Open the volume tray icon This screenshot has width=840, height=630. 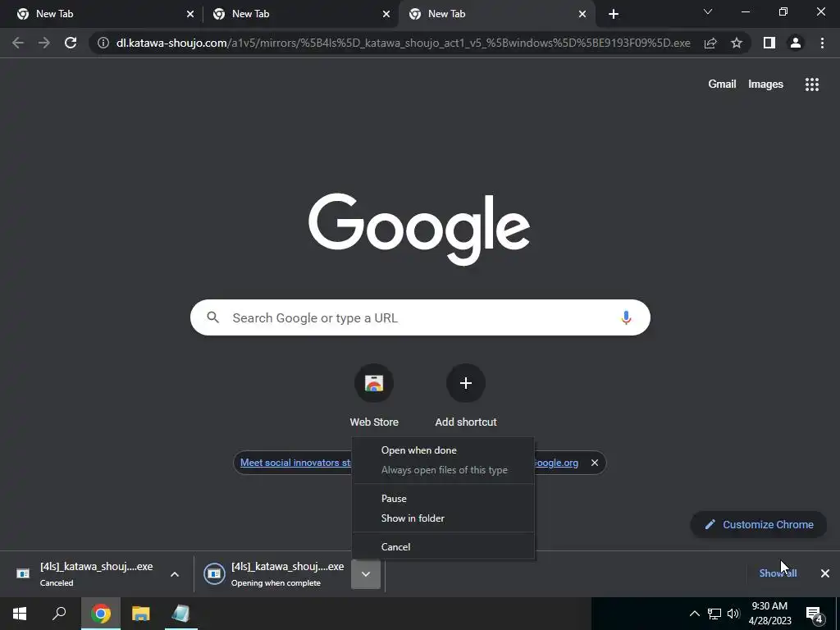(x=733, y=614)
